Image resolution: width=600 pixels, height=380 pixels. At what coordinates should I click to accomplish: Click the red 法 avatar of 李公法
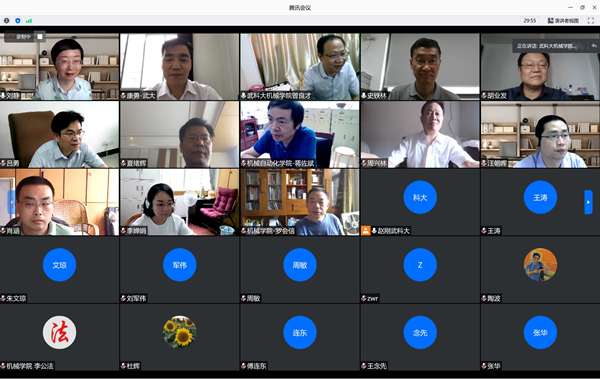pos(59,332)
